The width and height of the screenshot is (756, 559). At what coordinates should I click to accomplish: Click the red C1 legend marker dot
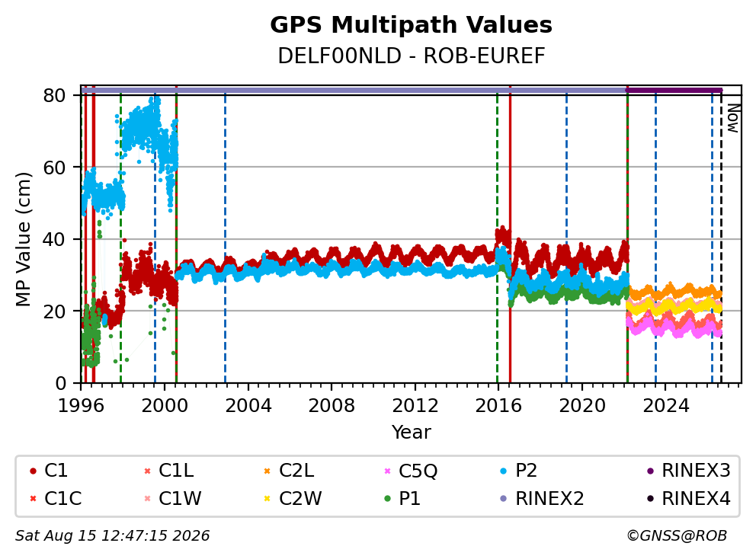[33, 471]
